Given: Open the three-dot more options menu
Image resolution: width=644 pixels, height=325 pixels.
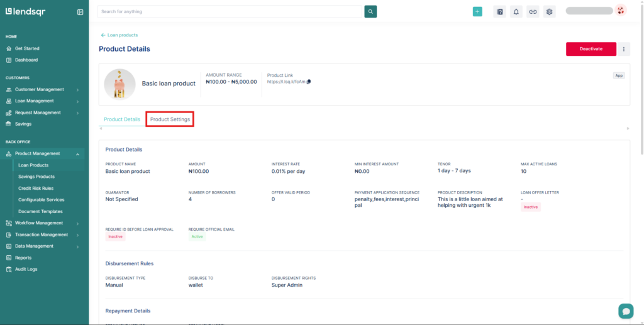Looking at the screenshot, I should 624,49.
